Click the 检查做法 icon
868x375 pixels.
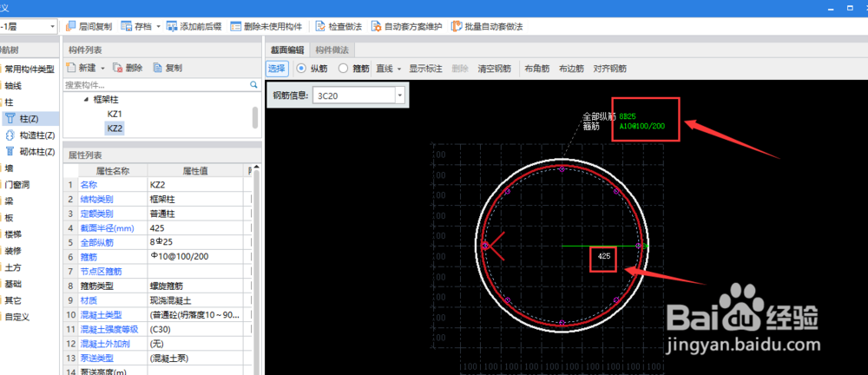(320, 26)
